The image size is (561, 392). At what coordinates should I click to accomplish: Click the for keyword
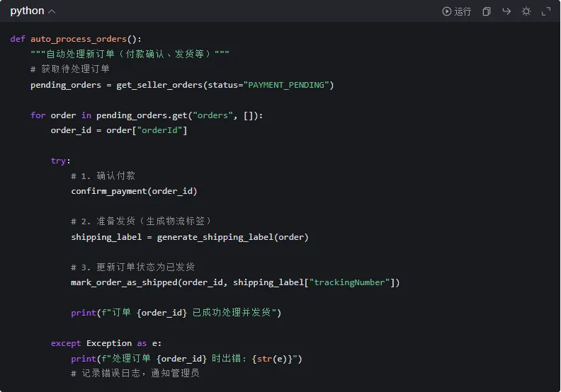click(38, 115)
